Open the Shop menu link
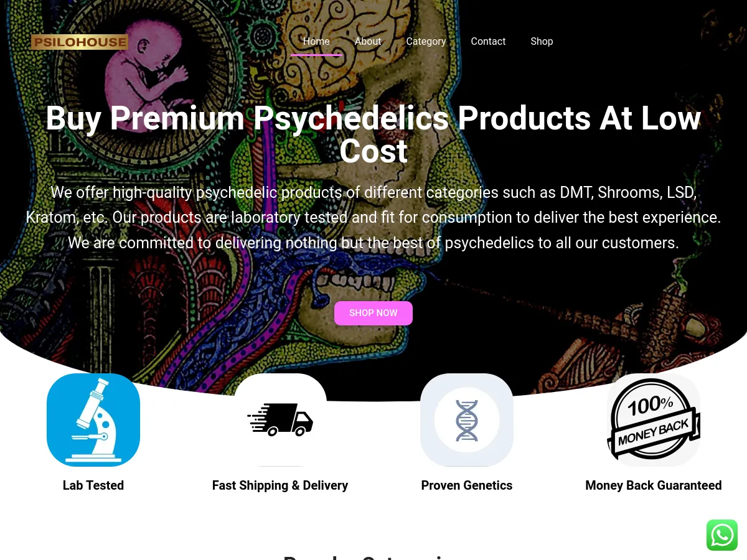Viewport: 747px width, 560px height. point(542,41)
